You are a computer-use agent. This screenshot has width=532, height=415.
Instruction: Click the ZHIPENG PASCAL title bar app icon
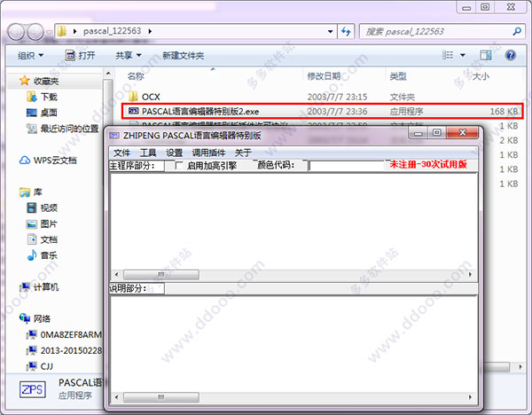point(114,136)
